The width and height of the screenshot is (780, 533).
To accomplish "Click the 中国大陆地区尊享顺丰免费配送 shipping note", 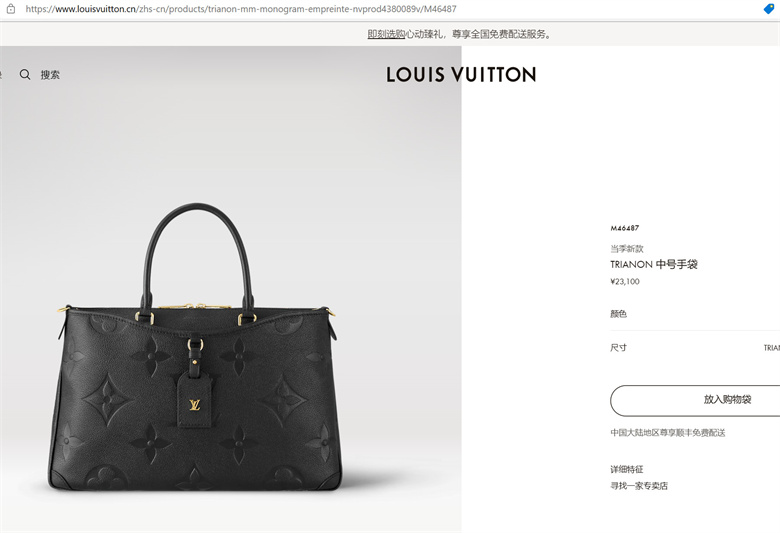I will [668, 432].
